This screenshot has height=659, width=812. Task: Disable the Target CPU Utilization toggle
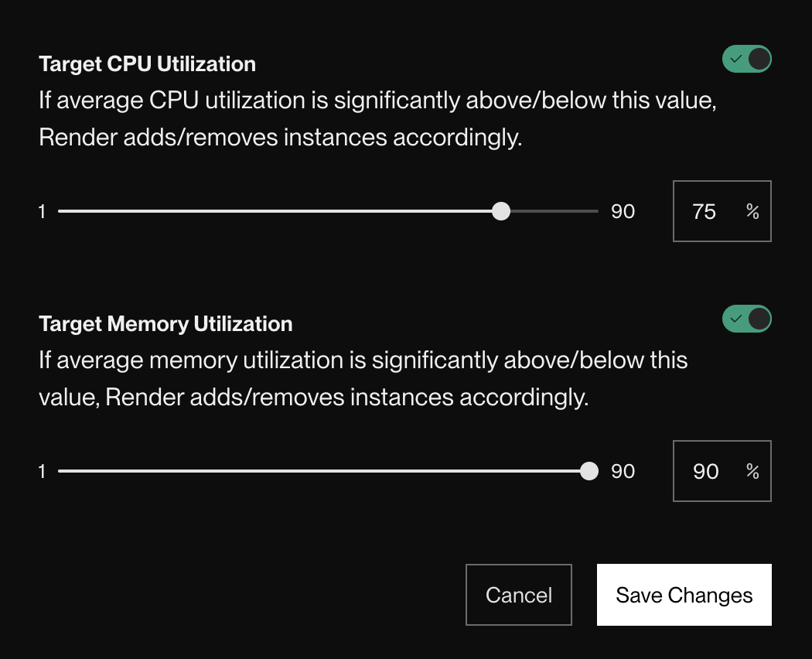coord(746,58)
